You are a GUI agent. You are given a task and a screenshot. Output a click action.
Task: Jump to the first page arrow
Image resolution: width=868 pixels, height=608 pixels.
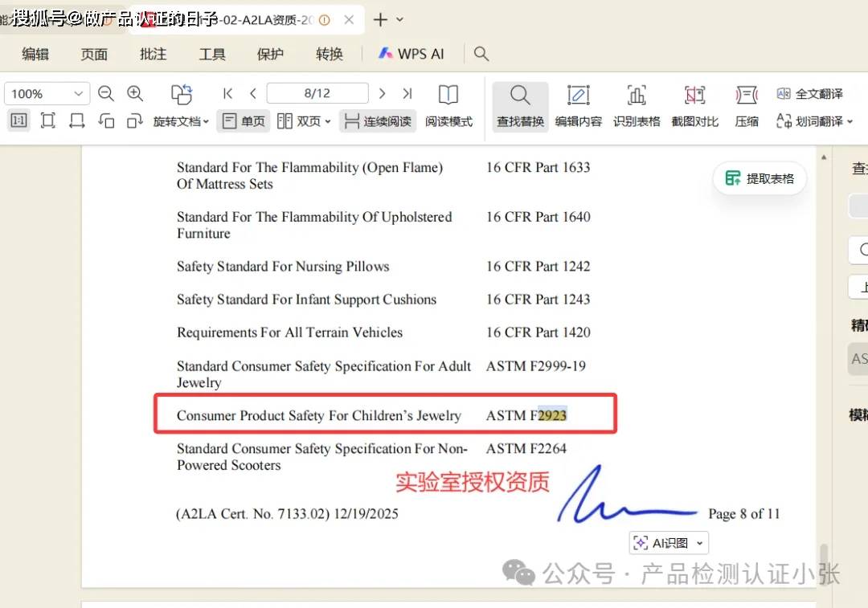(x=227, y=94)
